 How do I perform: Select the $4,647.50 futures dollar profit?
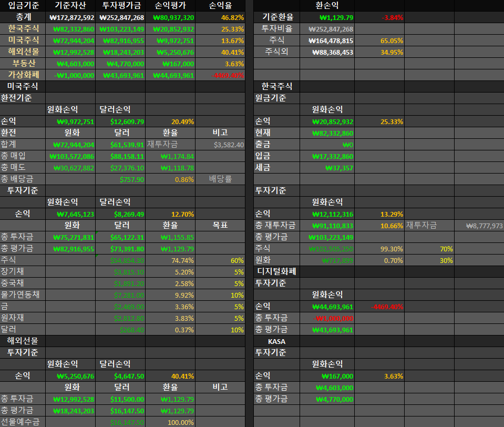[x=120, y=376]
